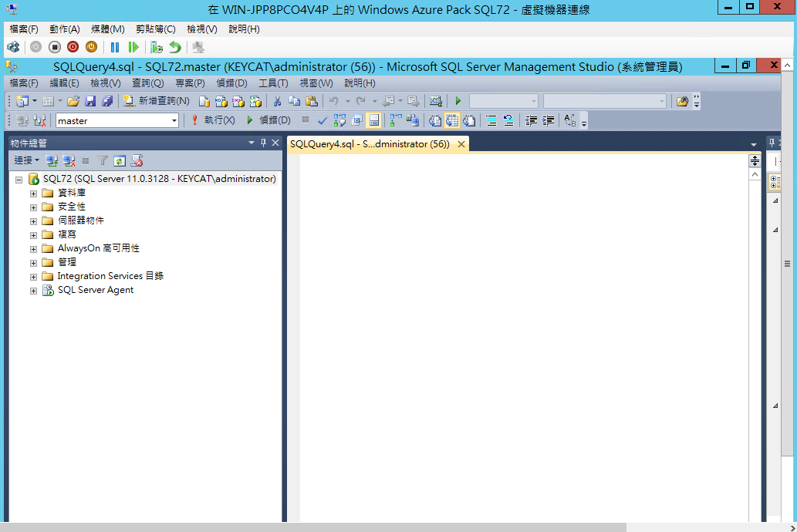Open the master database dropdown
Viewport: 797px width, 532px height.
[x=174, y=120]
